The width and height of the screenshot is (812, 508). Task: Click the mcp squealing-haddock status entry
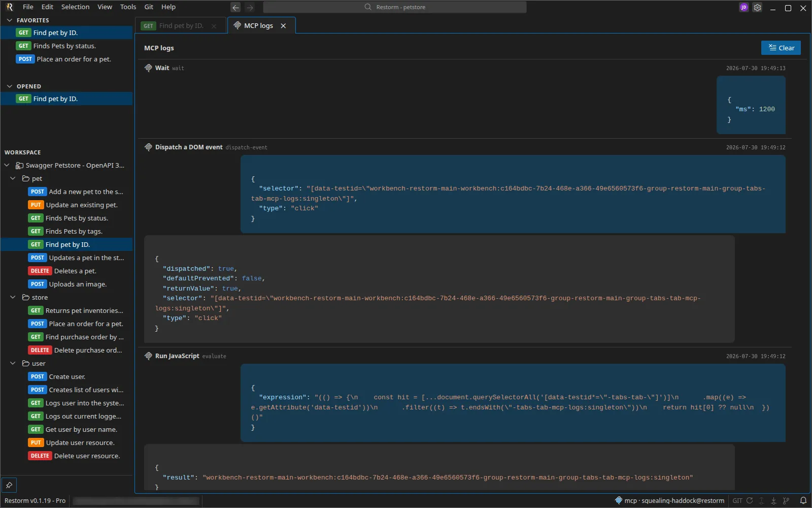coord(669,500)
